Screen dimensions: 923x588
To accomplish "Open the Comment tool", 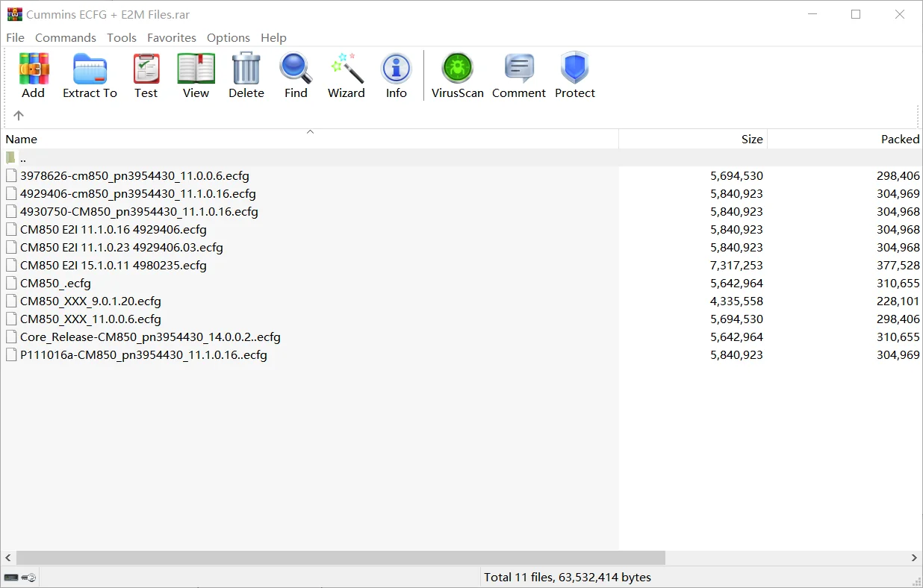I will pos(519,75).
